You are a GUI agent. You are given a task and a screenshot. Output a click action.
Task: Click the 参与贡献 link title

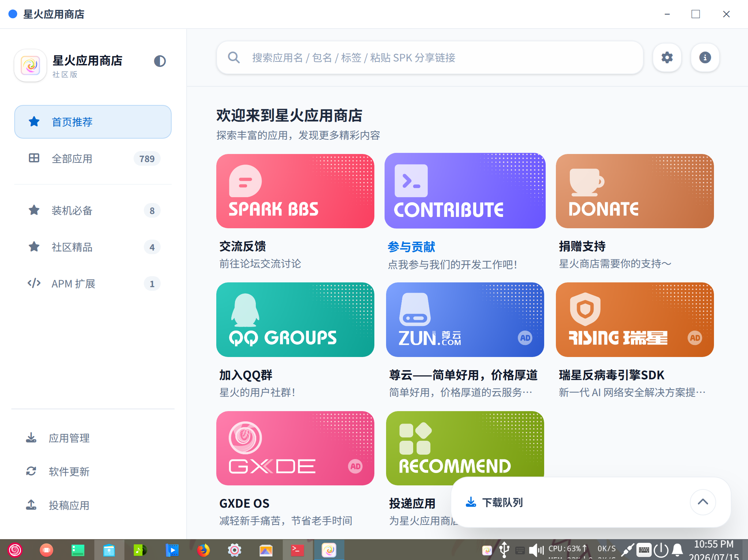411,247
